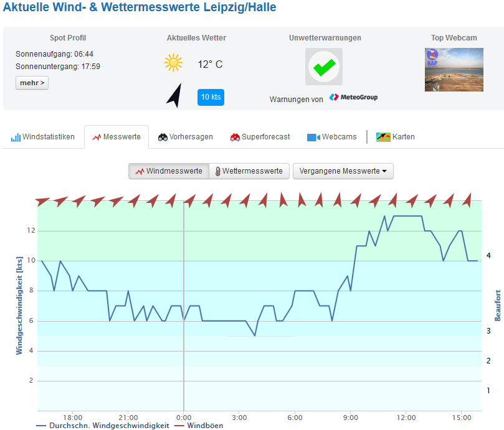Click the red Superforecast binoculars icon

tap(235, 137)
